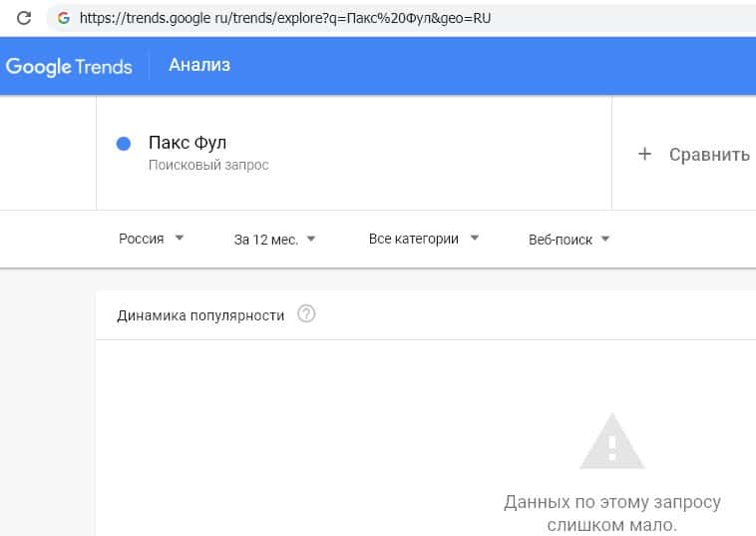Click the browser reload icon

24,18
